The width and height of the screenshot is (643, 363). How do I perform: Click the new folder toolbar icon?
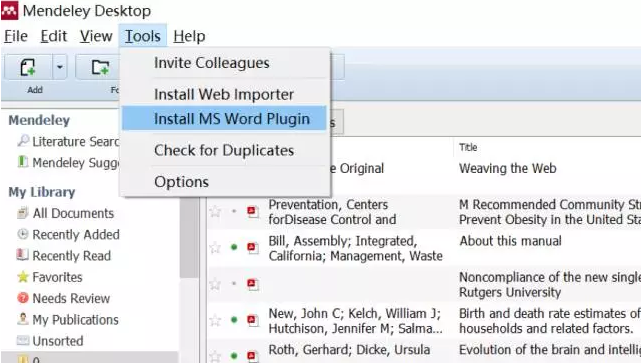pyautogui.click(x=100, y=67)
